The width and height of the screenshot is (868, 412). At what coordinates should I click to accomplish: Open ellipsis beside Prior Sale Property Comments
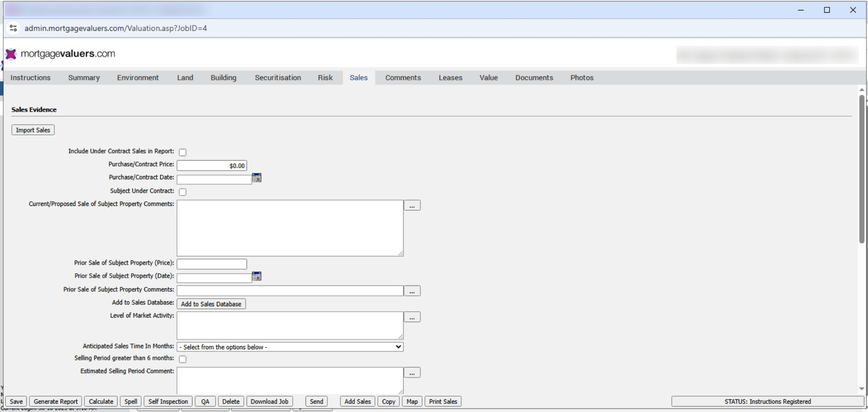pos(412,291)
